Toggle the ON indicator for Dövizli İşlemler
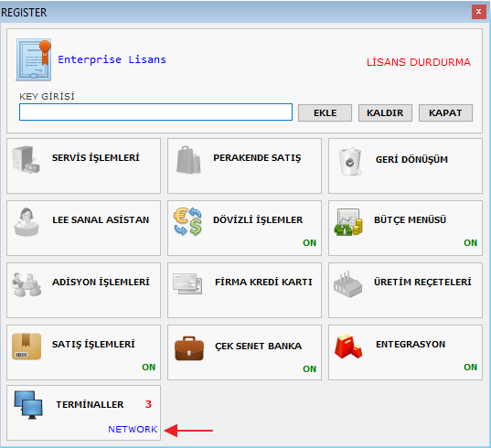Screen dimensions: 491x448 309,242
